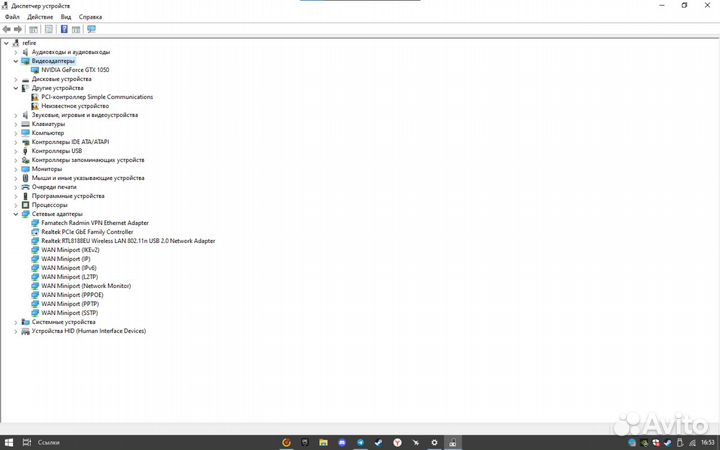Collapse the Видеоадаптеры category
The height and width of the screenshot is (450, 720).
click(16, 61)
